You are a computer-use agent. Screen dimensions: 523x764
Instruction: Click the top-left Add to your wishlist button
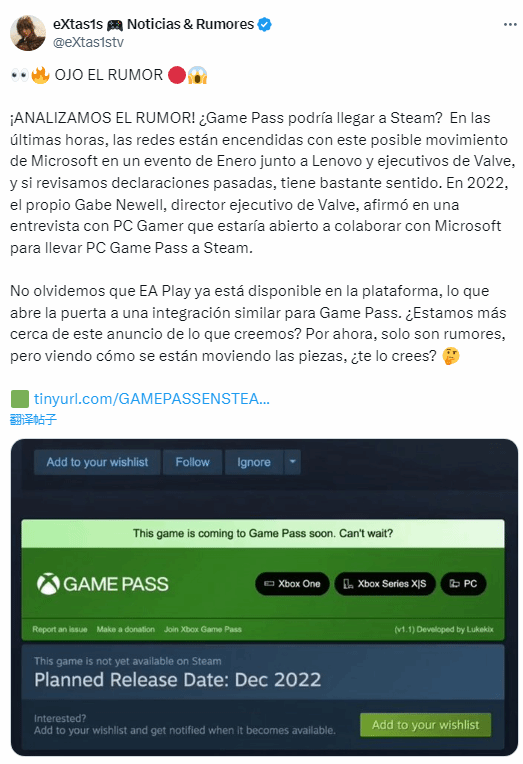97,462
